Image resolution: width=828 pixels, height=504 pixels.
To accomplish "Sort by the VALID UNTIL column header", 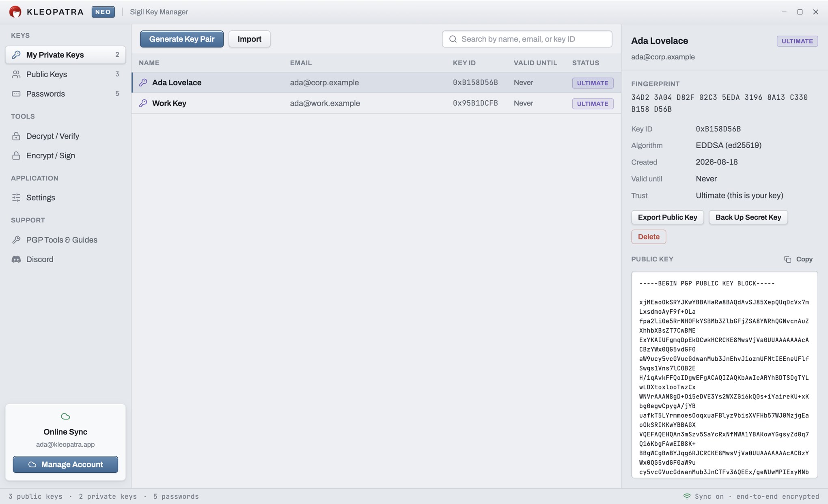I will coord(535,63).
